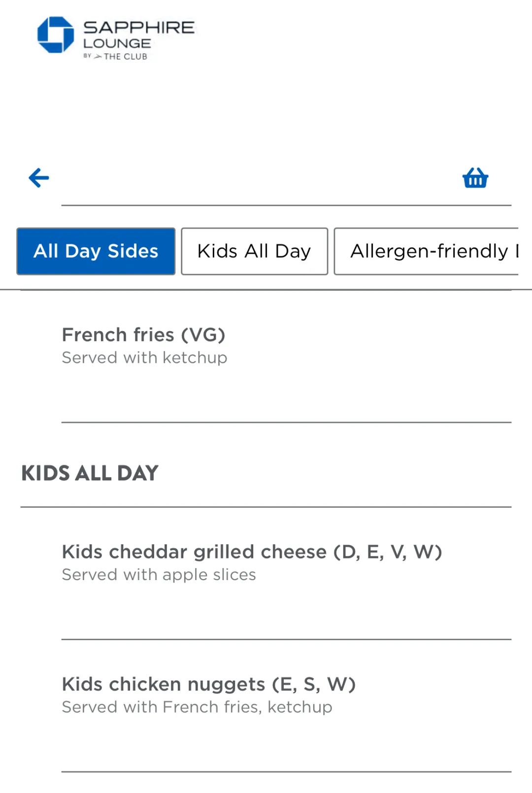Click the THE CLUB text in header
Screen dimensions: 532x793
coord(126,57)
